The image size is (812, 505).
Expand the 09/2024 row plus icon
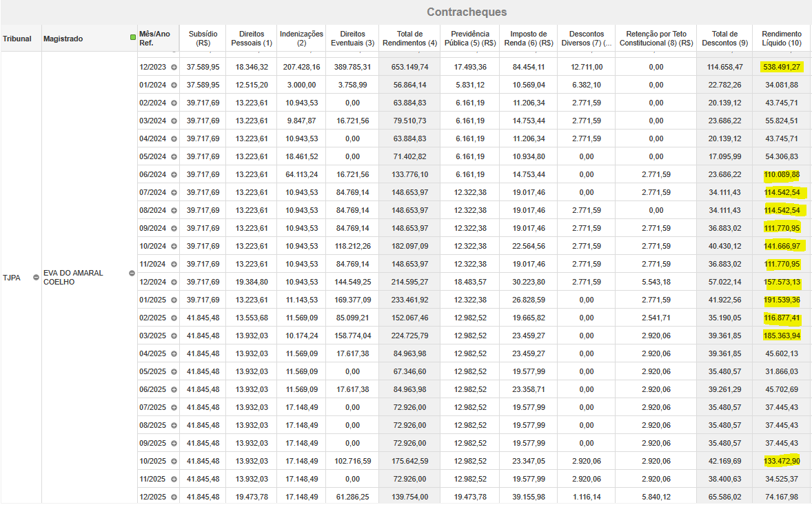pyautogui.click(x=174, y=228)
